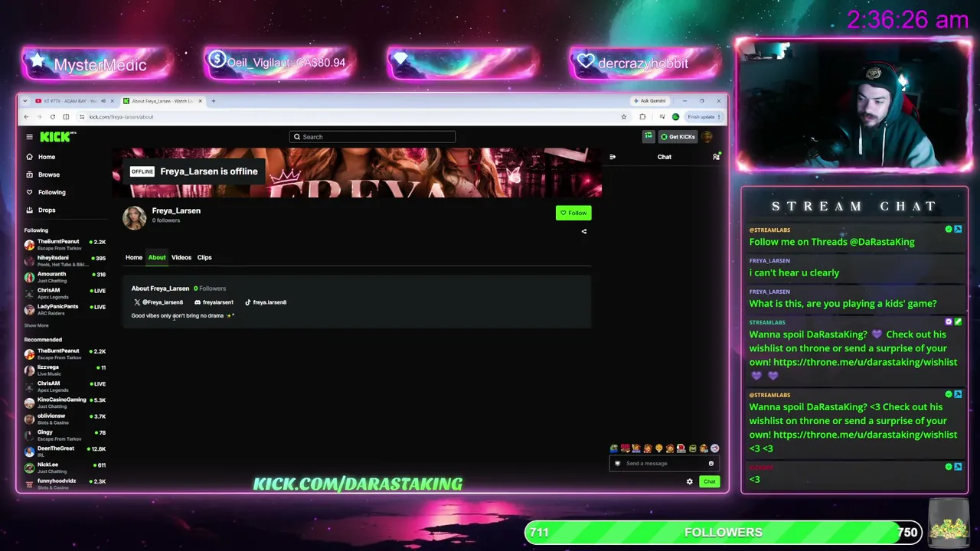Click the chat identity shield icon
Viewport: 980px width, 551px height.
pos(618,463)
